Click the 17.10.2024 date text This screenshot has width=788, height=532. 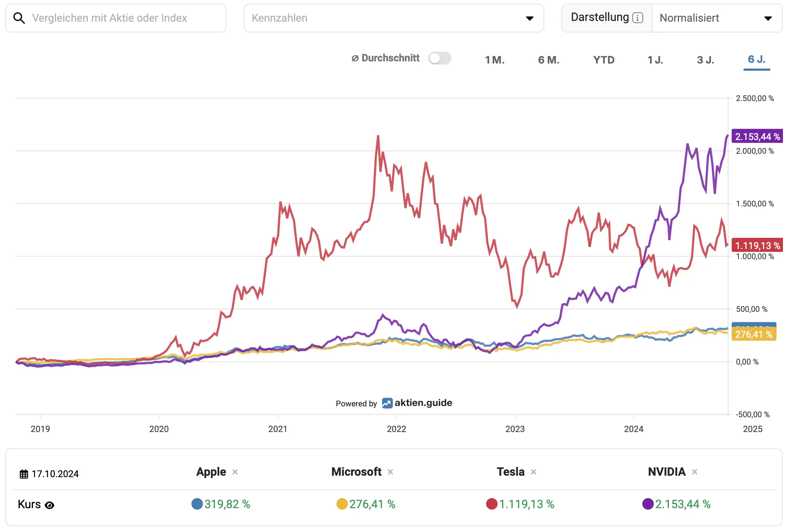(x=55, y=474)
